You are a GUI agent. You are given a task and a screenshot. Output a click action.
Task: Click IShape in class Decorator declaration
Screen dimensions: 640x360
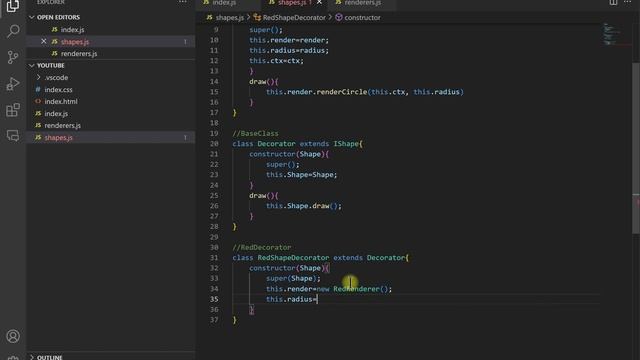coord(346,144)
